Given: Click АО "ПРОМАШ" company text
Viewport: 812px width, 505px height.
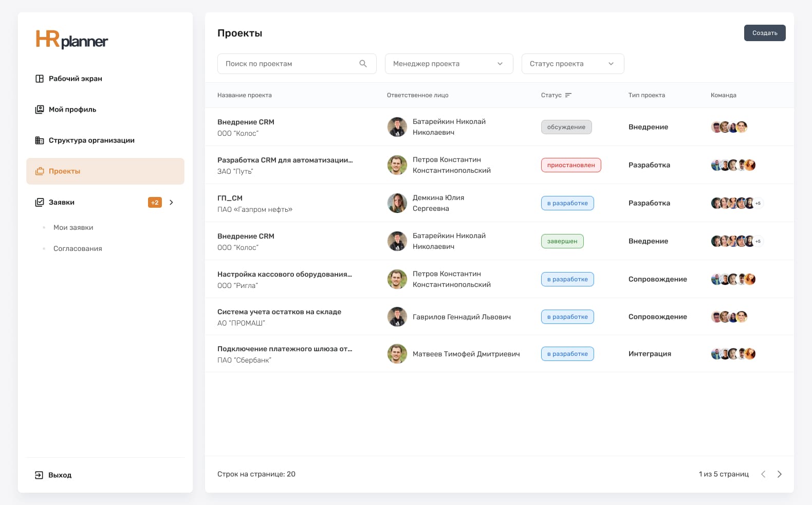Looking at the screenshot, I should pos(241,323).
